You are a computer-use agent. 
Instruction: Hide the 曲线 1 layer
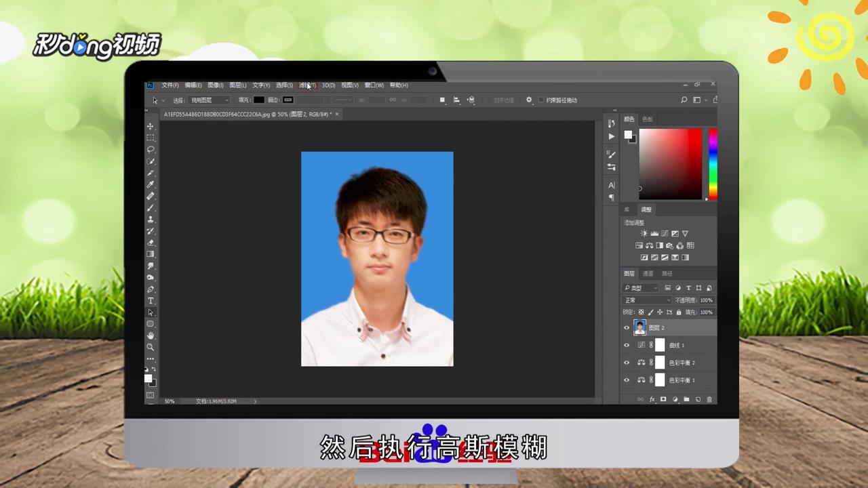coord(627,345)
